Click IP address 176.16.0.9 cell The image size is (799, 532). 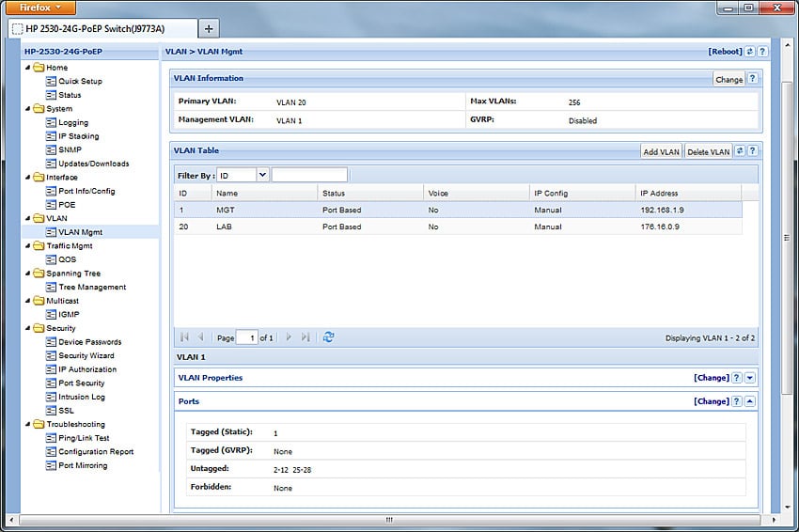click(660, 227)
